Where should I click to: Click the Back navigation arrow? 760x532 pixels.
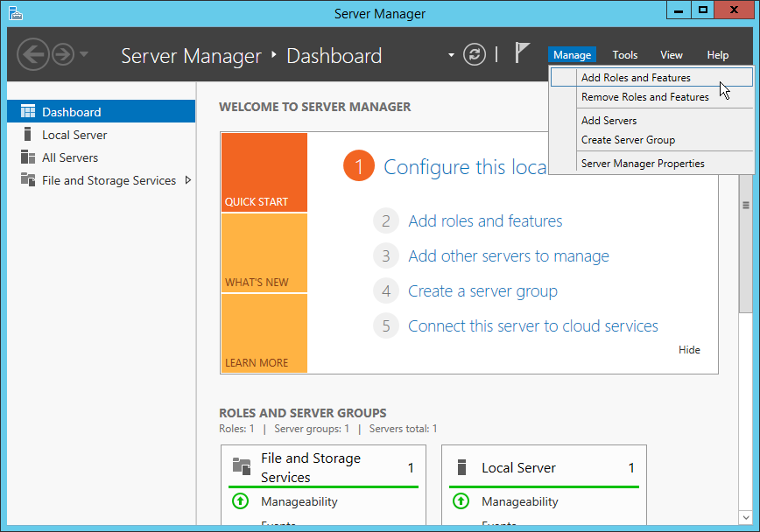point(33,55)
